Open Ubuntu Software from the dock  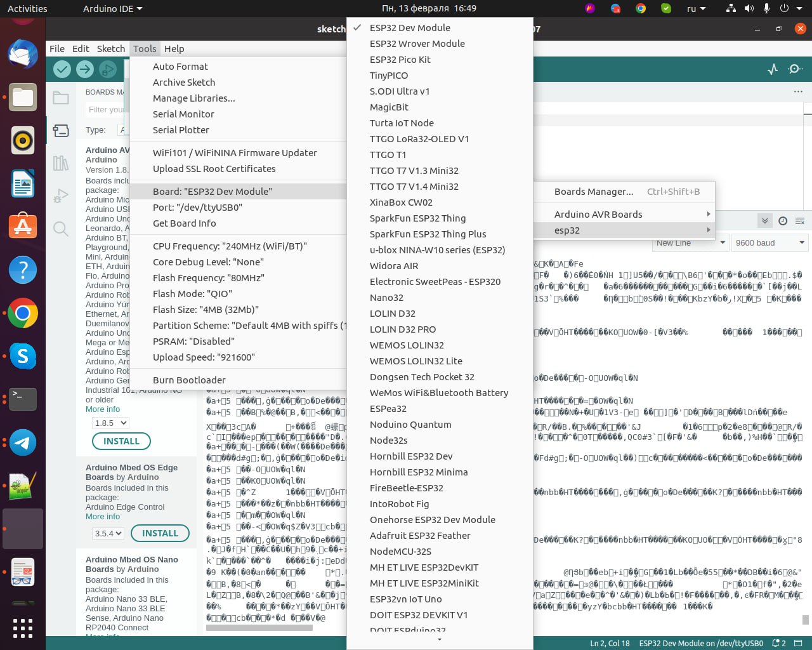point(23,227)
